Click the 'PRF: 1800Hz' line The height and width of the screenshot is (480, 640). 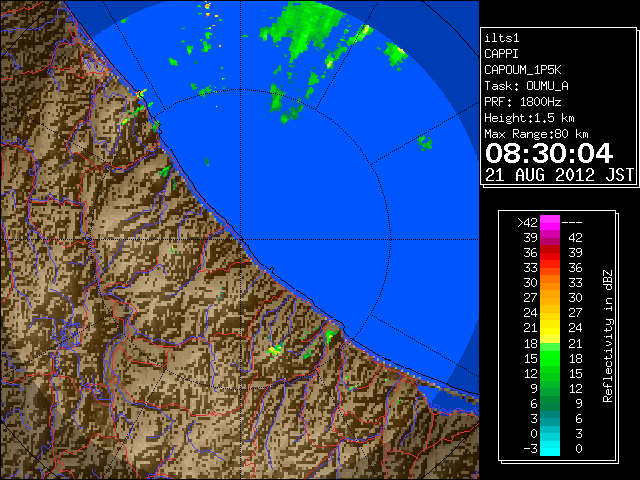523,102
